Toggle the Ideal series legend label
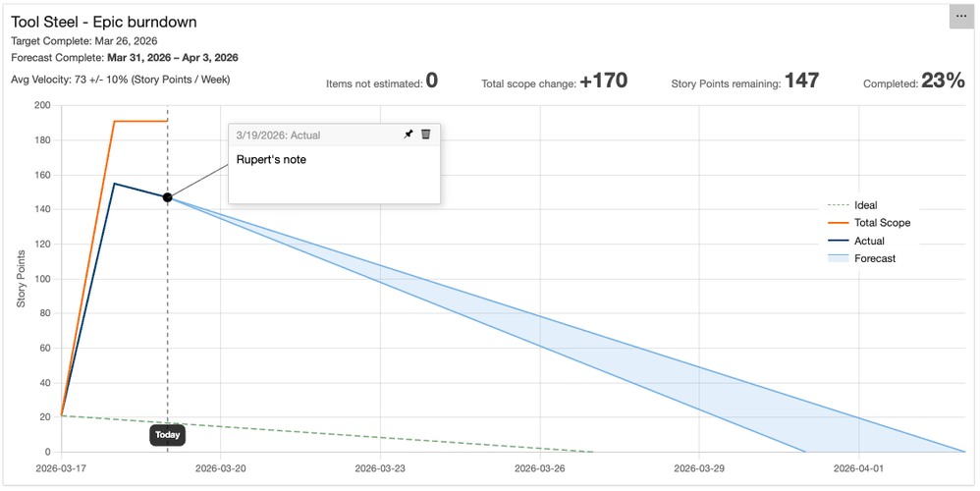Image resolution: width=980 pixels, height=491 pixels. click(865, 205)
